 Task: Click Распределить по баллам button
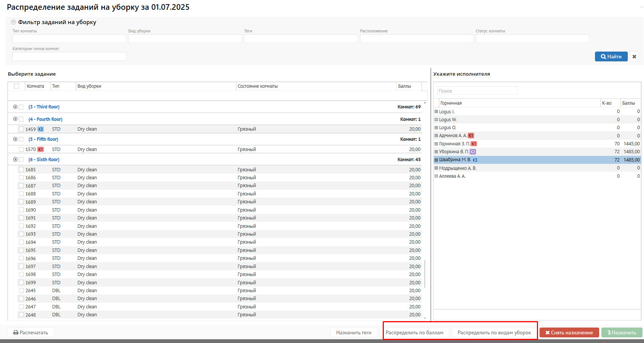click(414, 332)
